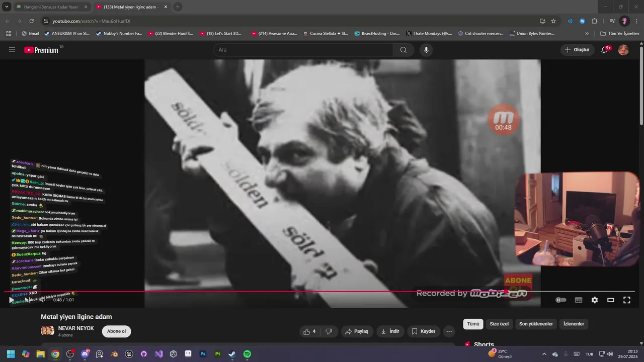Open the Extensions puzzle menu
Viewport: 644px width, 362px height.
click(x=594, y=21)
